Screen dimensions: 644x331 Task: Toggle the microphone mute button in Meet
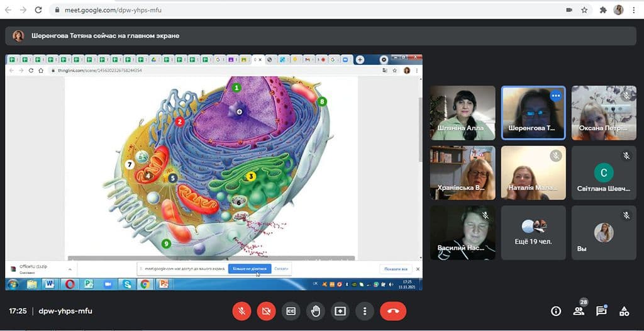241,311
